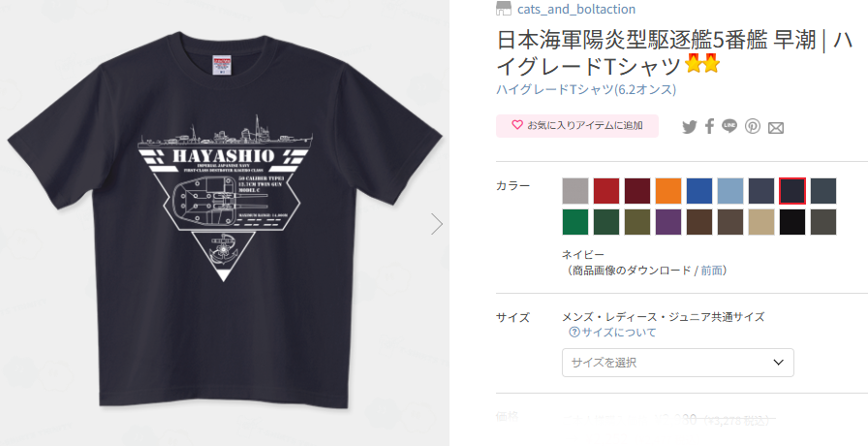
Task: Select the red color swatch
Action: [606, 191]
